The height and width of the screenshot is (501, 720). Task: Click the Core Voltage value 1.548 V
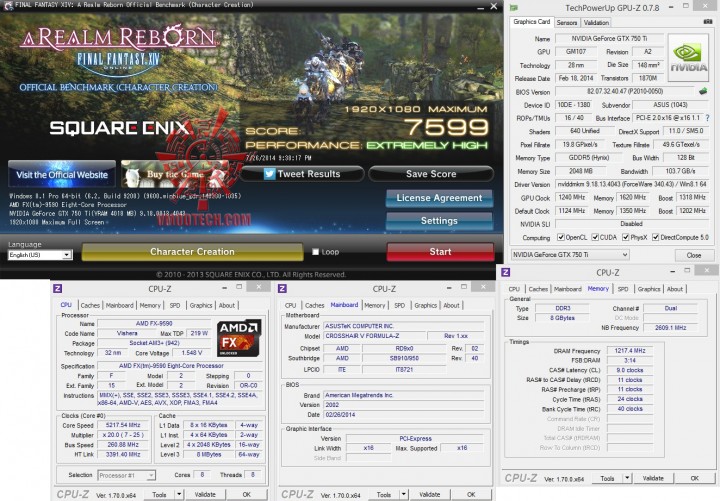[192, 353]
